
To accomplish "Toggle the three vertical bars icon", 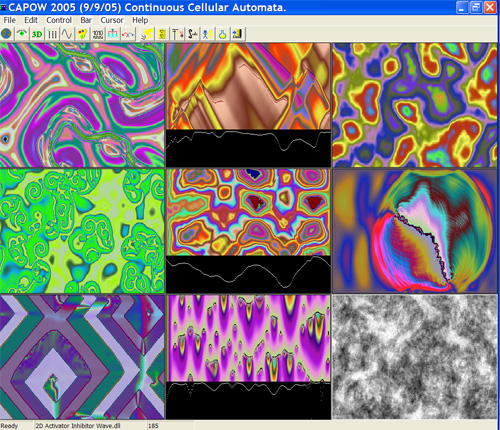I will pos(52,34).
